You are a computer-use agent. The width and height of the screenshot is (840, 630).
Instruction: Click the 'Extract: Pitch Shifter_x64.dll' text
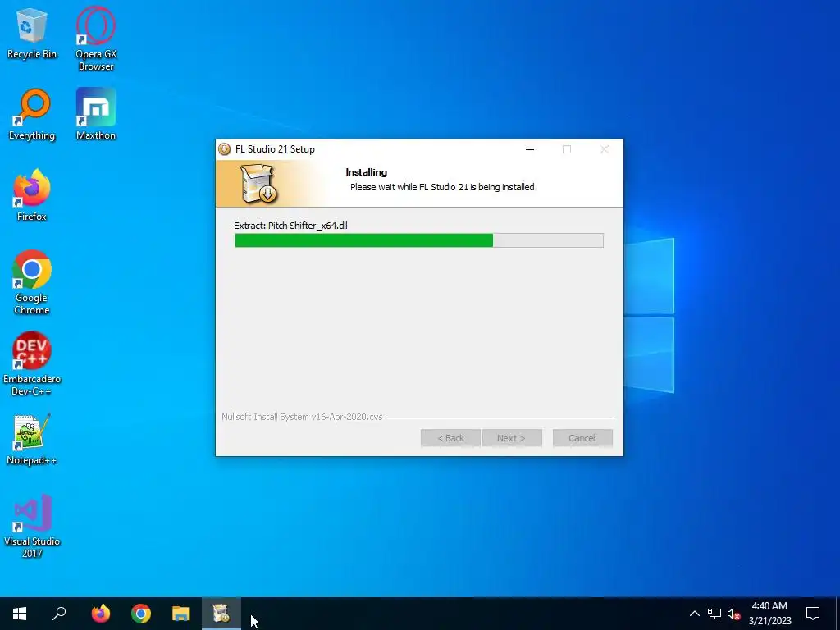(x=290, y=226)
